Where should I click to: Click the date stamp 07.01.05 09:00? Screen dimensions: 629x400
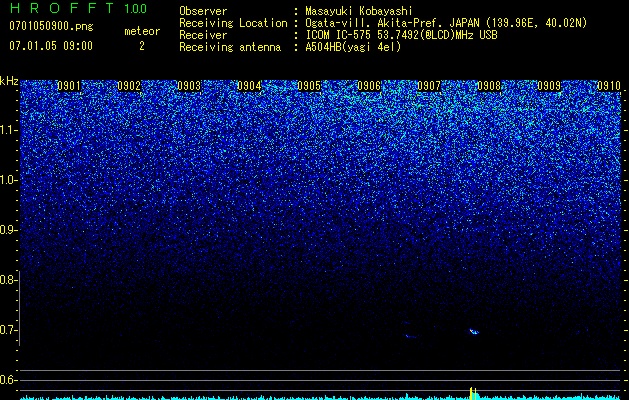[51, 46]
